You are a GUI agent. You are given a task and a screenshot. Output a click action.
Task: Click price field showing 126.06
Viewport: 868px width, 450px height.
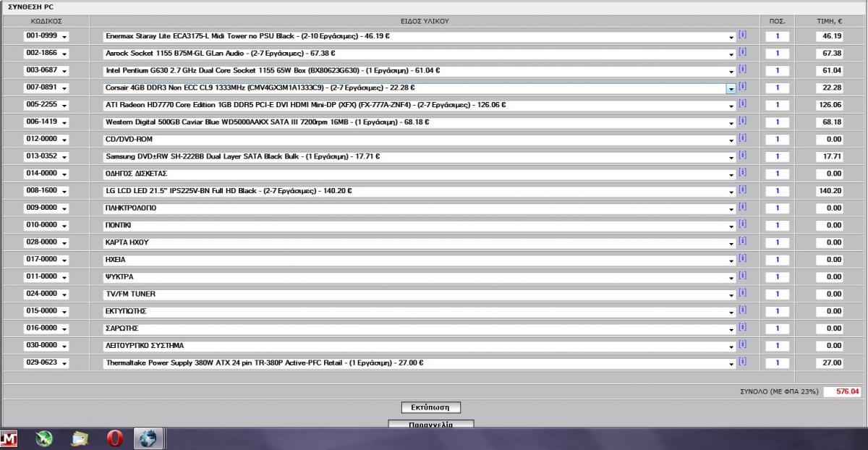click(830, 105)
